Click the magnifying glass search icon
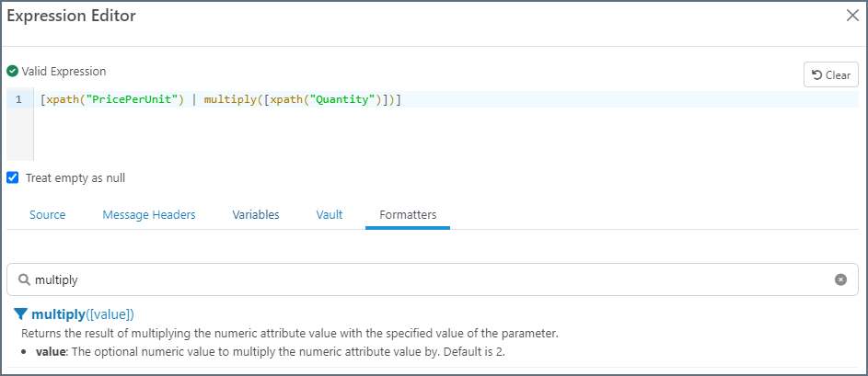The height and width of the screenshot is (376, 868). [23, 279]
